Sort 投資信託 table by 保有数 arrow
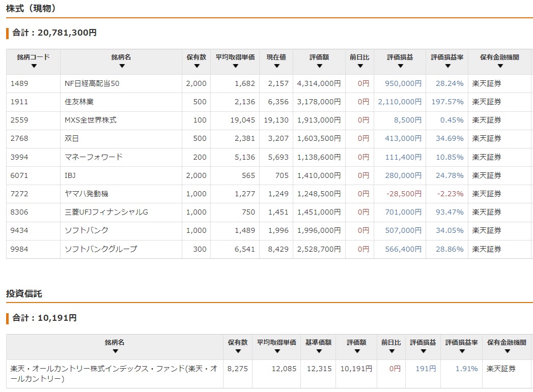The image size is (533, 392). tap(238, 351)
